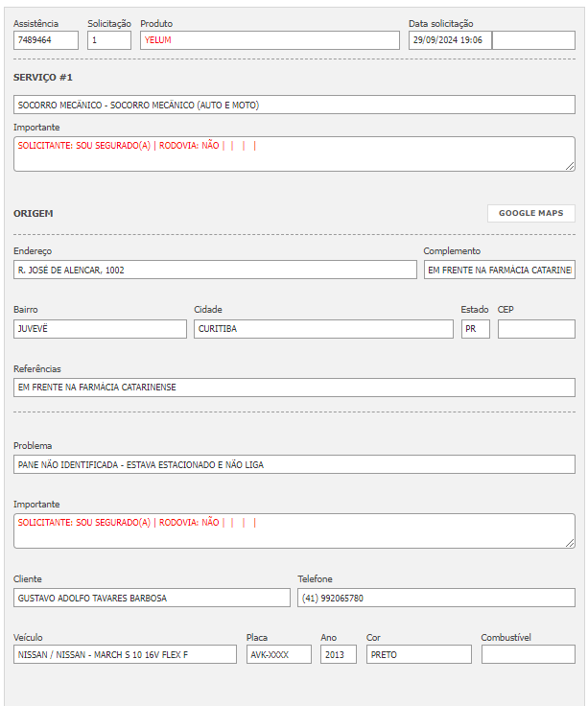Click the Cliente name field
588x706 pixels.
click(x=152, y=598)
